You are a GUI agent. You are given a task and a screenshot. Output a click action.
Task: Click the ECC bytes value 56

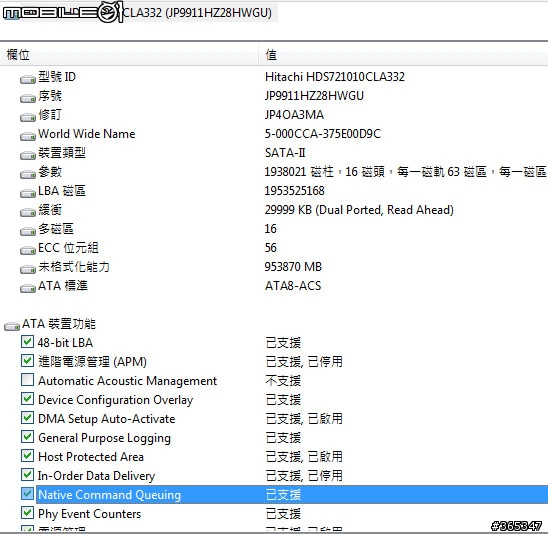click(271, 248)
